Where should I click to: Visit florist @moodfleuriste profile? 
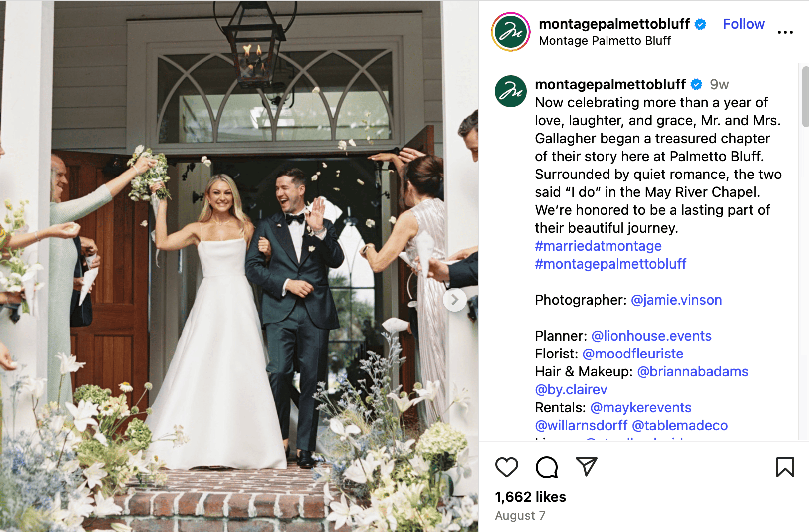tap(633, 354)
